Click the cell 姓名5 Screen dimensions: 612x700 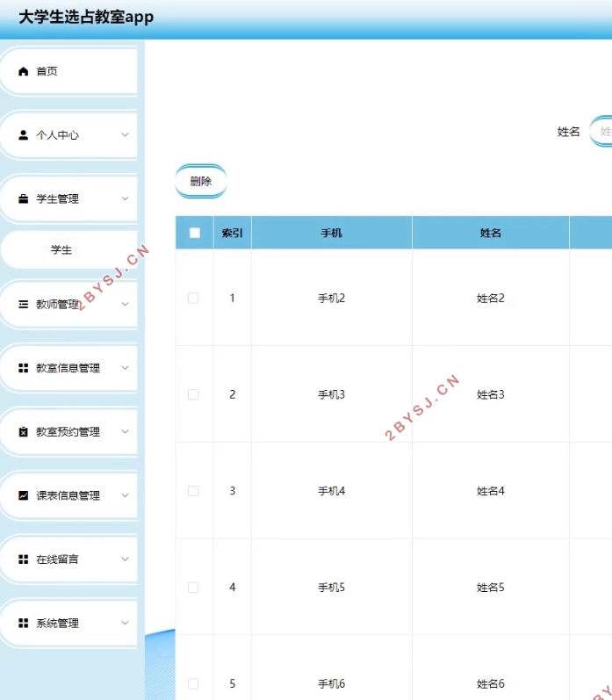coord(491,588)
